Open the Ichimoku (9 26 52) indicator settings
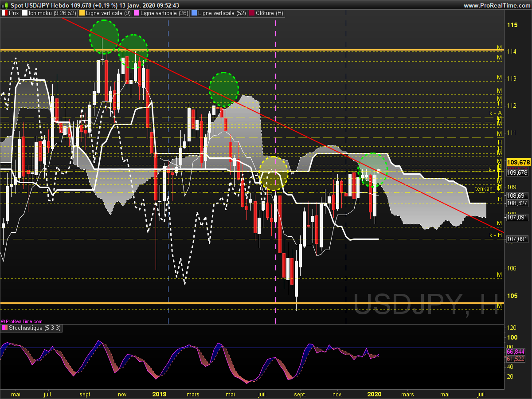532x399 pixels. click(49, 13)
